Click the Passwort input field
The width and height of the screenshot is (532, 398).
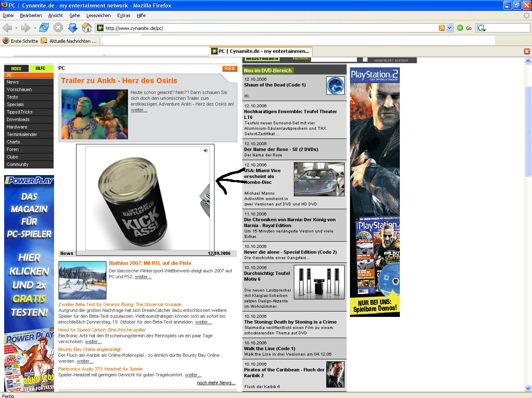tap(334, 59)
